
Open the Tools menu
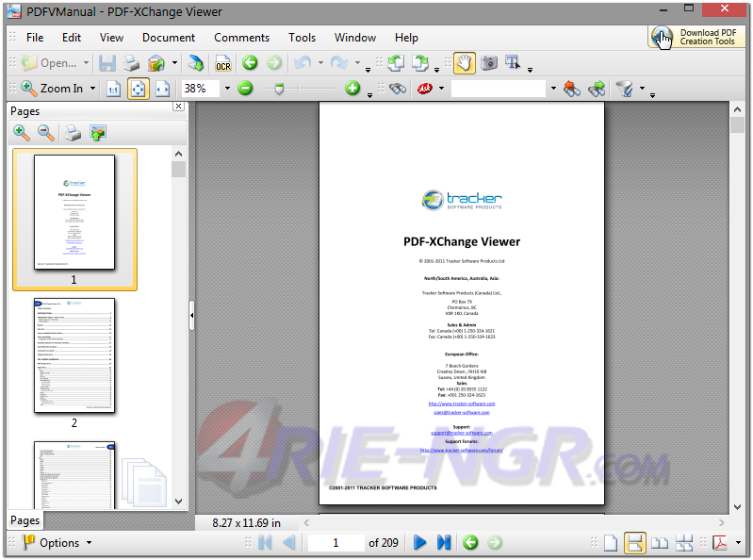(303, 38)
